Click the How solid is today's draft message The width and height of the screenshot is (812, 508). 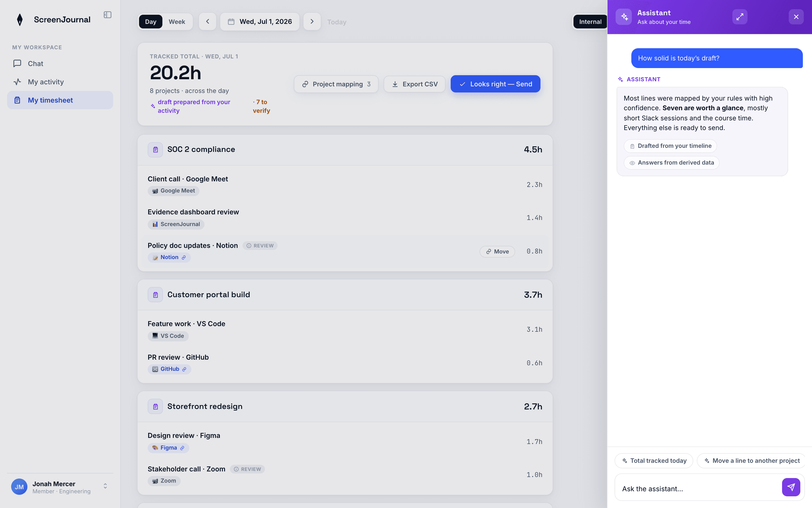pyautogui.click(x=717, y=58)
